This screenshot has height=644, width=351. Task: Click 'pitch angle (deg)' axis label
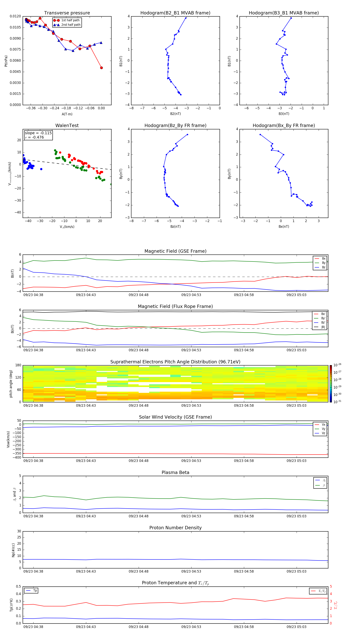coord(11,384)
